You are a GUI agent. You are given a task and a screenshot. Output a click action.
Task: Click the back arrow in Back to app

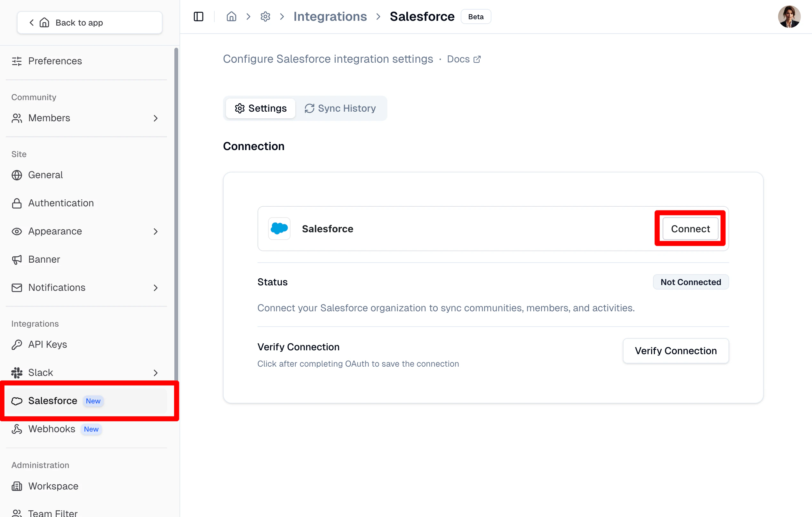(x=32, y=23)
